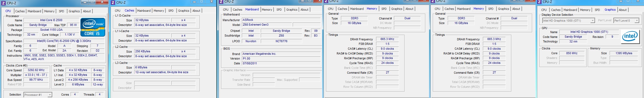This screenshot has height=98, width=644.
Task: Click the LPCIO chip 'NCT6776'
Action: tap(281, 41)
